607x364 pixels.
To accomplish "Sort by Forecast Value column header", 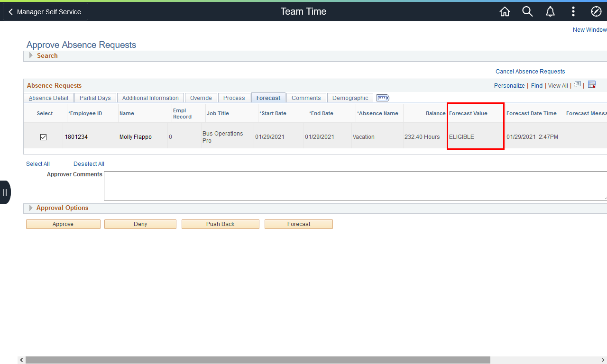I will 468,114.
